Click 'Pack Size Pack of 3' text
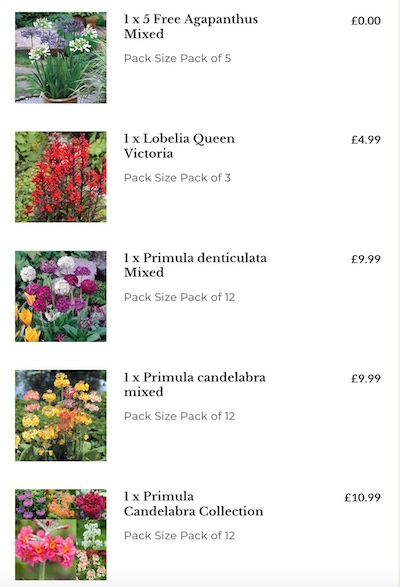Viewport: 400px width, 587px height. pyautogui.click(x=178, y=178)
